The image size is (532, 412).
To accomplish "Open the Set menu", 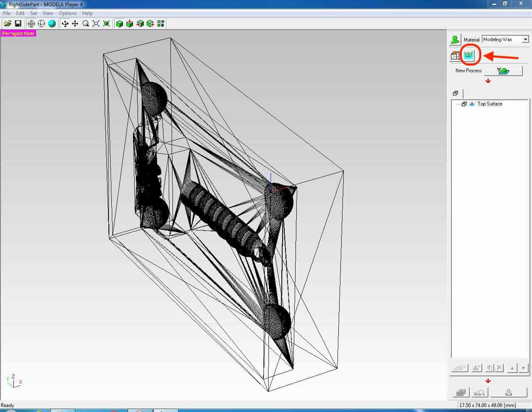I will [x=34, y=13].
